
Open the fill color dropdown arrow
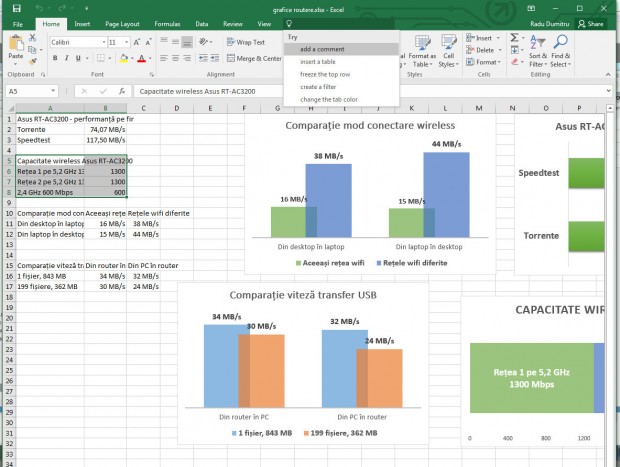pyautogui.click(x=132, y=59)
